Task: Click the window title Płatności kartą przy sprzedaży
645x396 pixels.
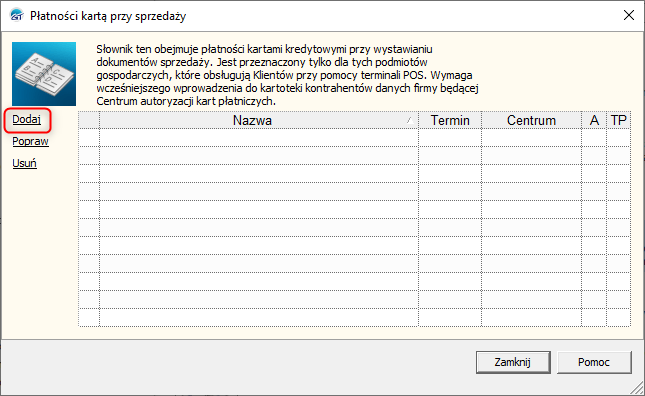Action: [108, 16]
